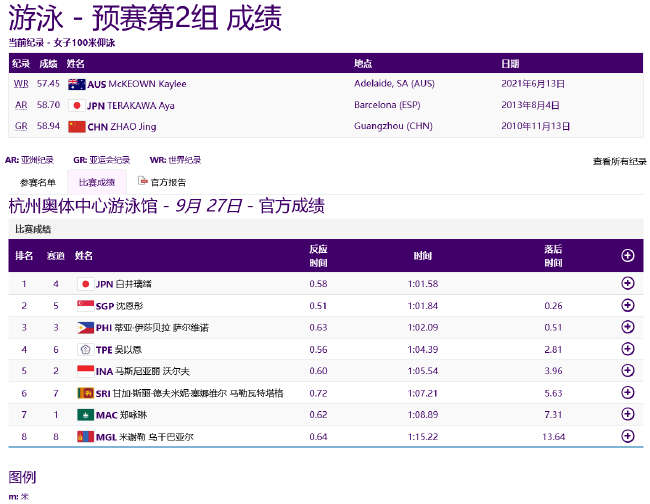Open JPN TERAKAWA Aya athlete link

pyautogui.click(x=131, y=106)
